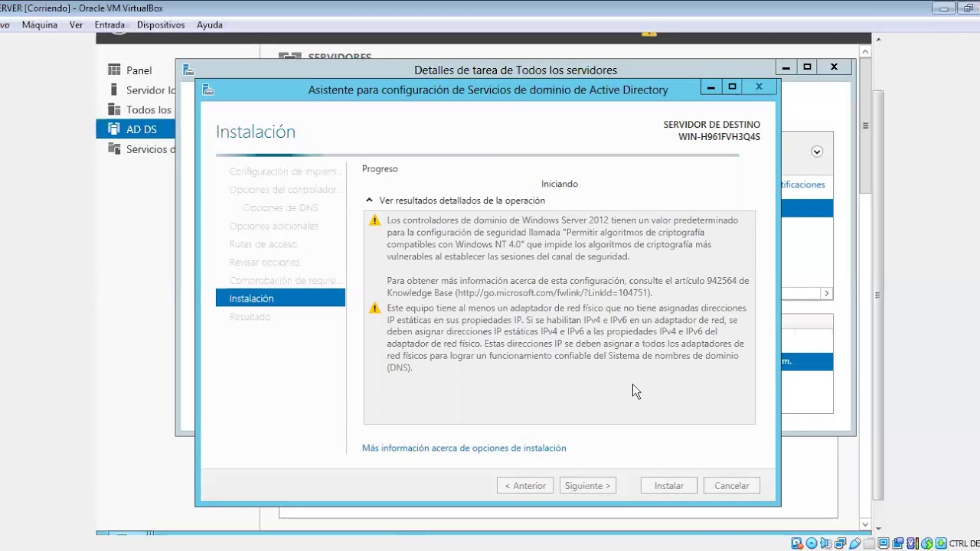Screen dimensions: 980x551
Task: Collapse Ver resultados detallados de la operación
Action: [369, 201]
